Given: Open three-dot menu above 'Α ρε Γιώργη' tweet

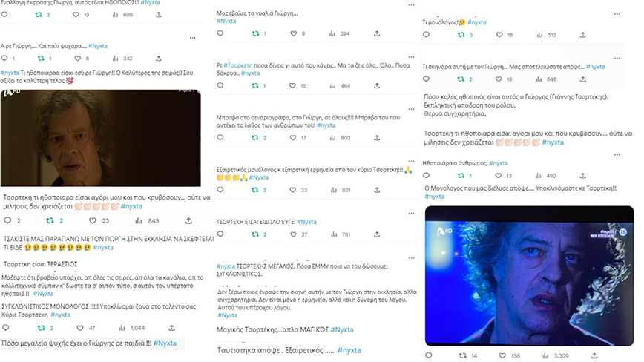Looking at the screenshot, I should (193, 38).
